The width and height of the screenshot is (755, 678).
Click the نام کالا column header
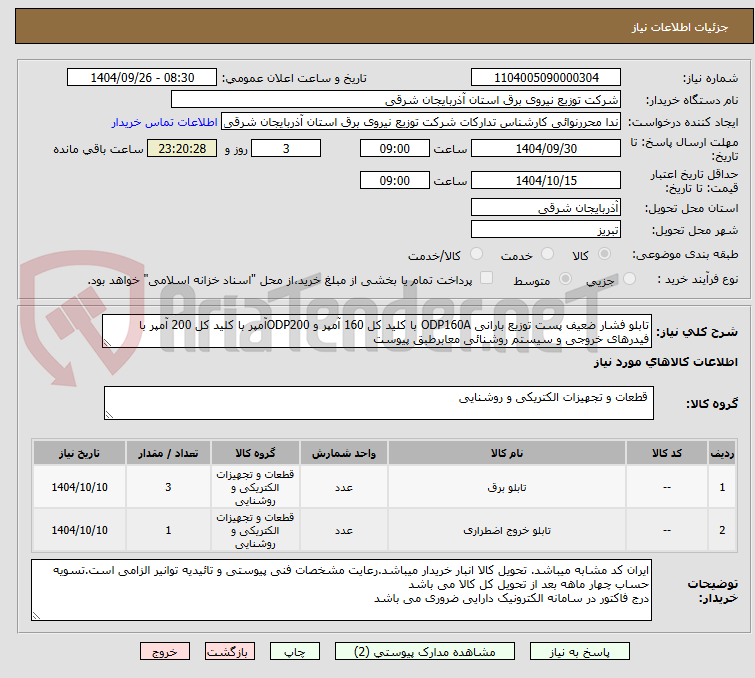click(x=507, y=453)
